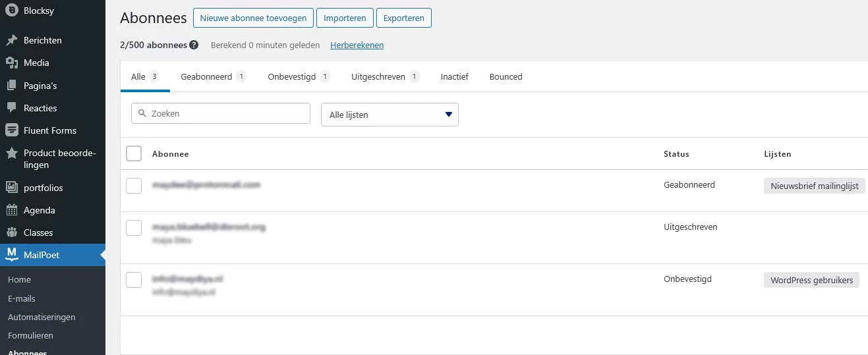
Task: Open Media via its sidebar icon
Action: 11,63
